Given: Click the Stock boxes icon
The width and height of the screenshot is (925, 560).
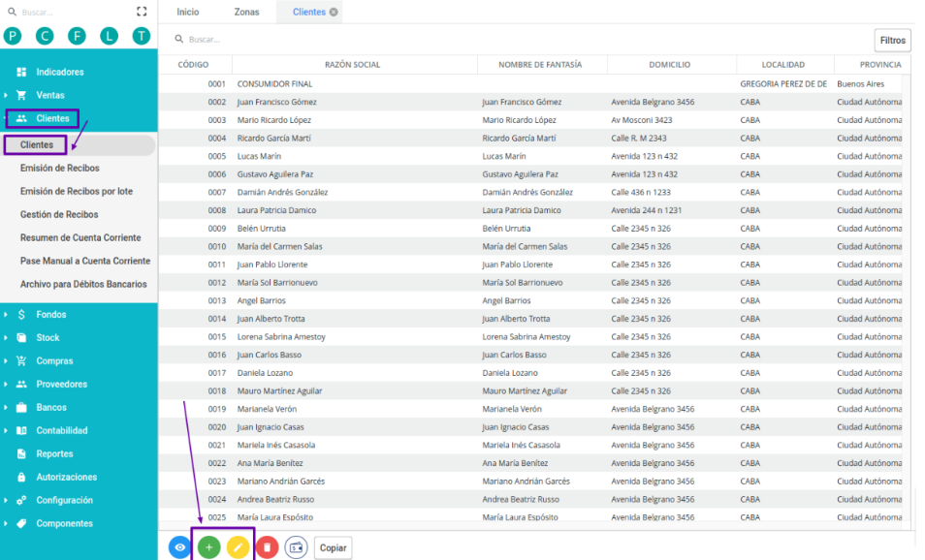Looking at the screenshot, I should 22,338.
